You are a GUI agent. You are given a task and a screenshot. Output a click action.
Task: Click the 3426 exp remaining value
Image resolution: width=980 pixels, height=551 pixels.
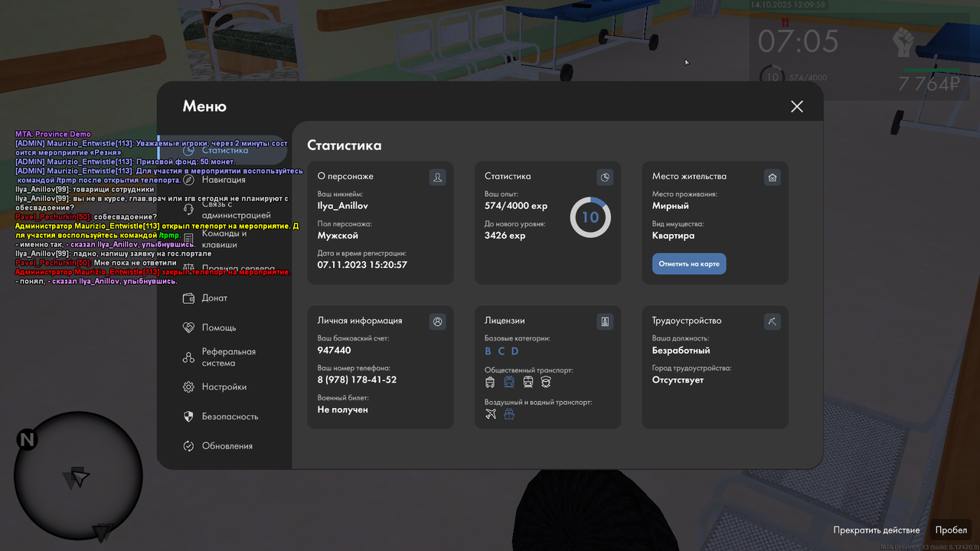pyautogui.click(x=505, y=236)
